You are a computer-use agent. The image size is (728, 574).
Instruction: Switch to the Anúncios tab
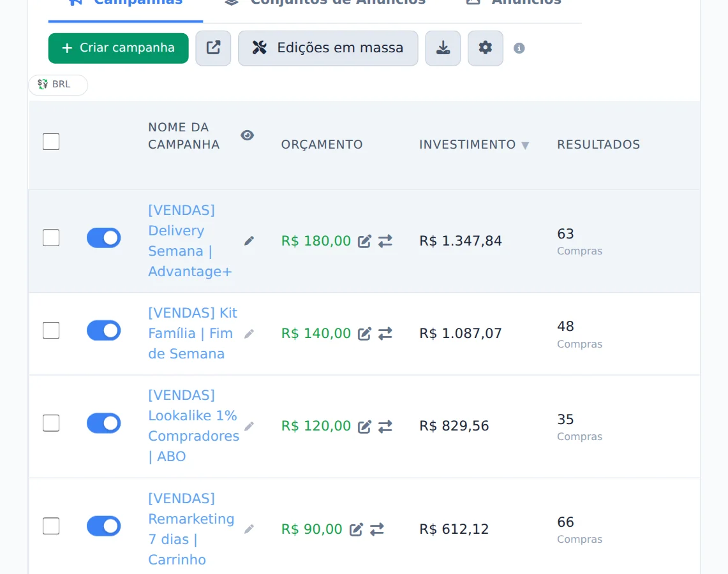(x=514, y=4)
